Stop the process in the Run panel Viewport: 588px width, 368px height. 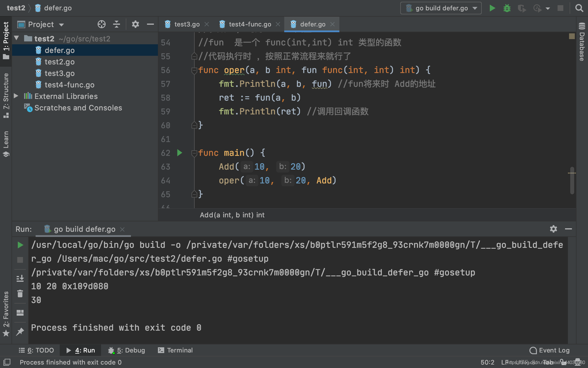click(x=20, y=260)
